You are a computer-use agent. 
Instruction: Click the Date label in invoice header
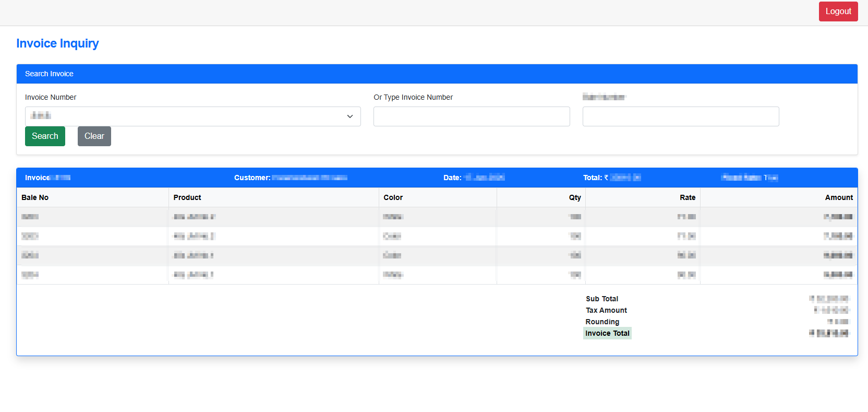(452, 178)
